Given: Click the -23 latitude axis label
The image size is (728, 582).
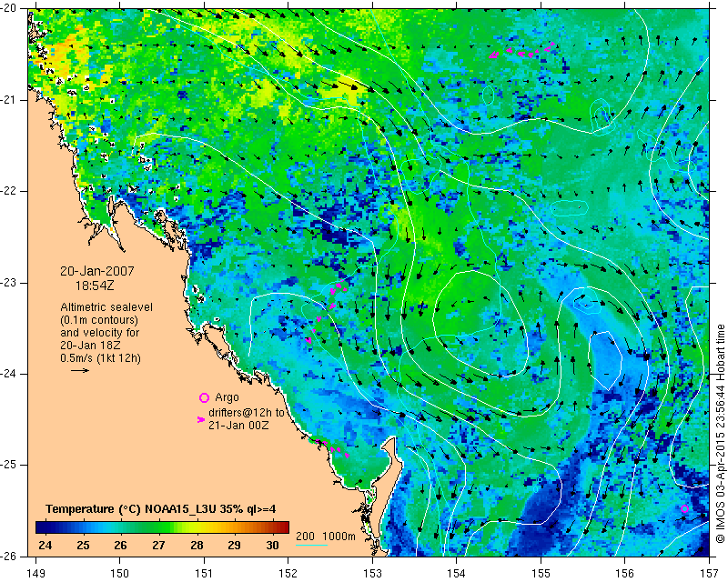Looking at the screenshot, I should [9, 283].
